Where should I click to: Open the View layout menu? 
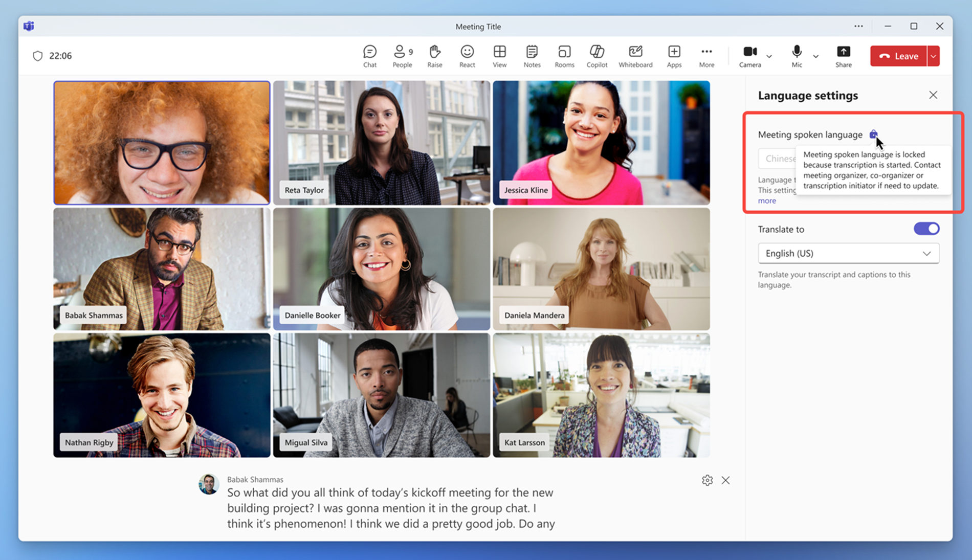pos(499,56)
